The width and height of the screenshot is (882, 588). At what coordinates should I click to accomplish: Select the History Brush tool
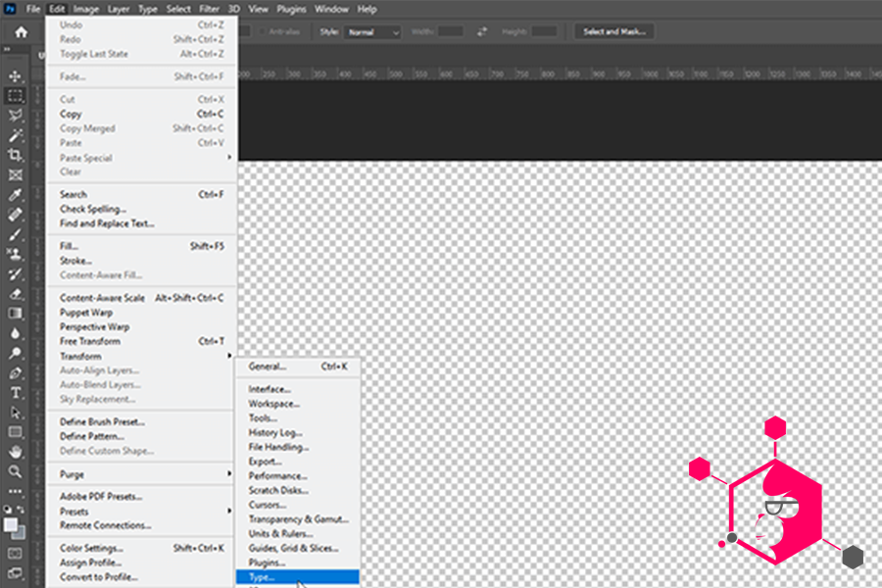pos(15,274)
